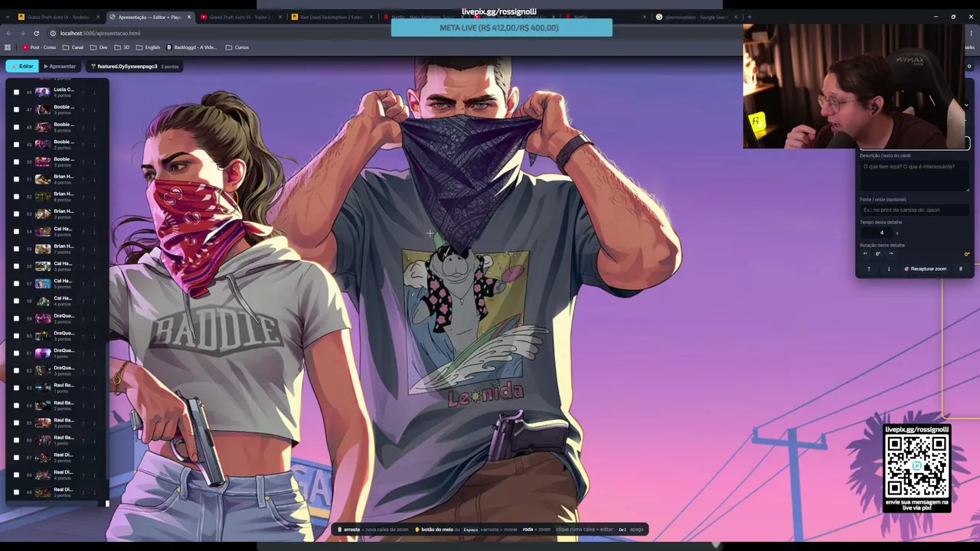Click the Recapturar zoom button
This screenshot has height=551, width=980.
(x=926, y=269)
